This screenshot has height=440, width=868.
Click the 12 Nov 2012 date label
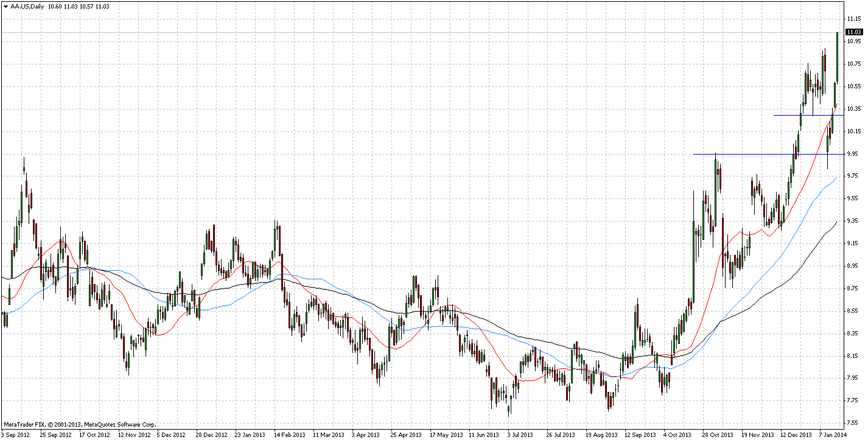[134, 435]
